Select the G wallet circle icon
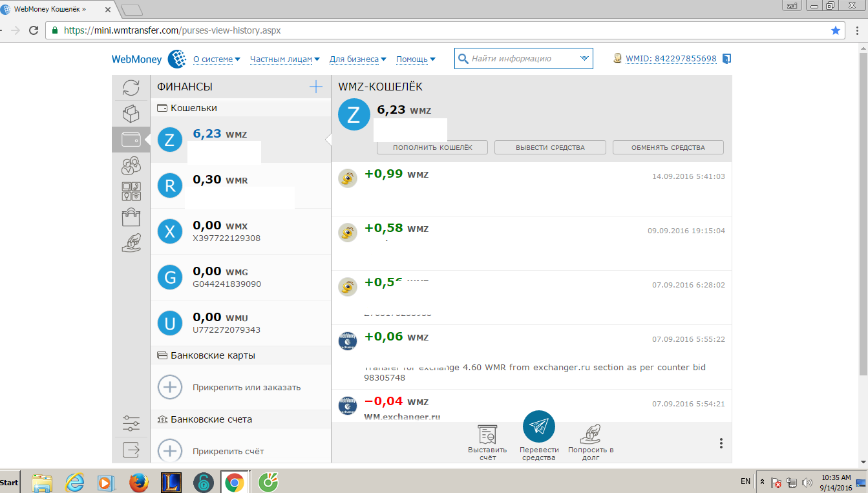Image resolution: width=868 pixels, height=493 pixels. click(170, 278)
